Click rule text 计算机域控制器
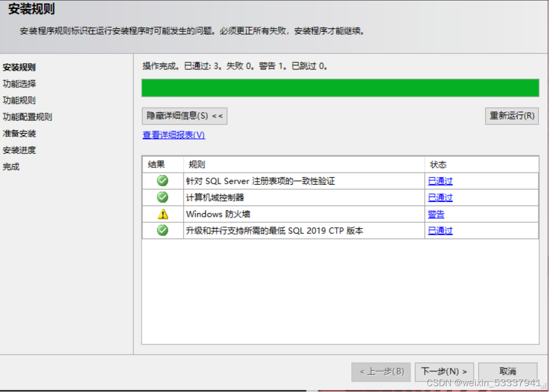This screenshot has height=392, width=549. click(215, 198)
